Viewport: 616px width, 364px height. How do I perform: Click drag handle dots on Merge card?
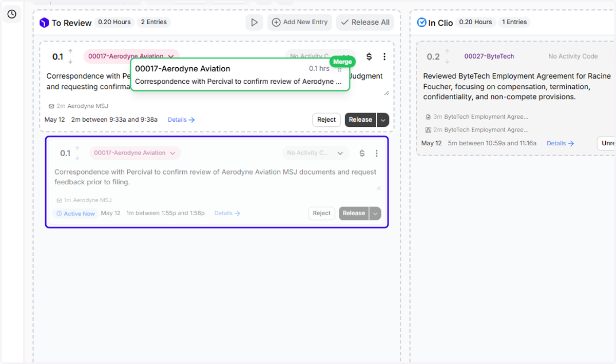point(340,70)
